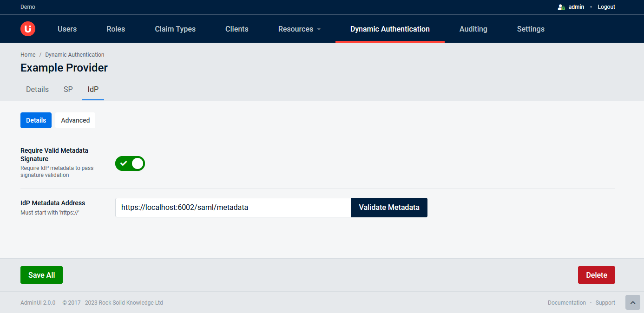Click the Save All button
This screenshot has width=644, height=313.
(41, 274)
